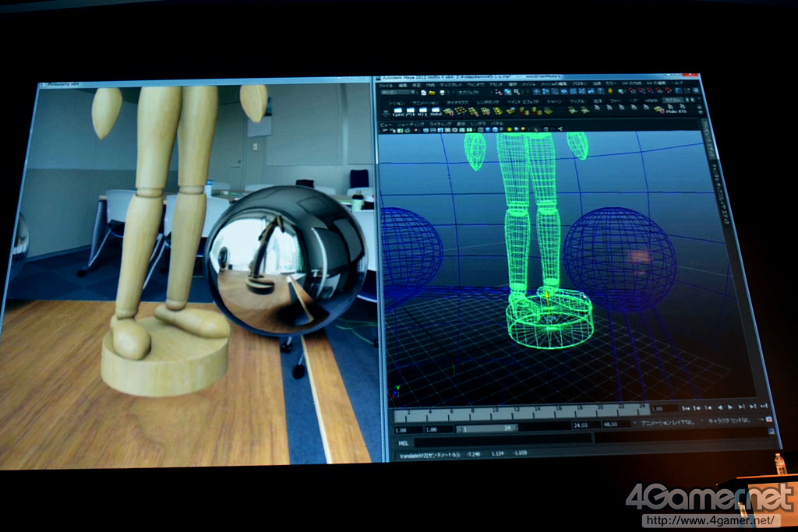This screenshot has height=532, width=798.
Task: Click frame 12 on the time slider
Action: click(516, 413)
